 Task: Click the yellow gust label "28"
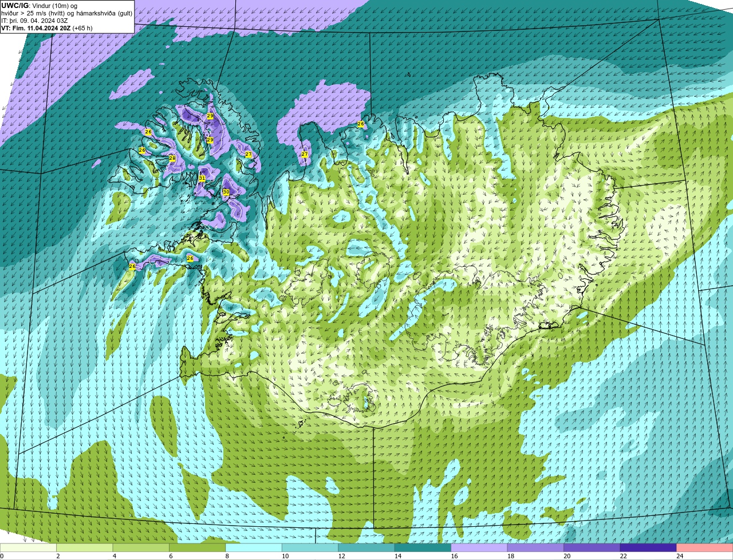pyautogui.click(x=172, y=158)
